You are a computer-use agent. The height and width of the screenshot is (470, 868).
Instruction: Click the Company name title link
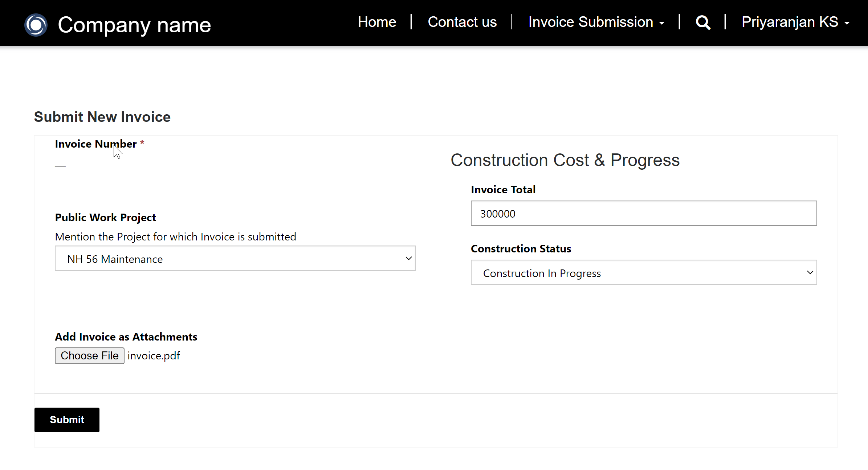(134, 25)
